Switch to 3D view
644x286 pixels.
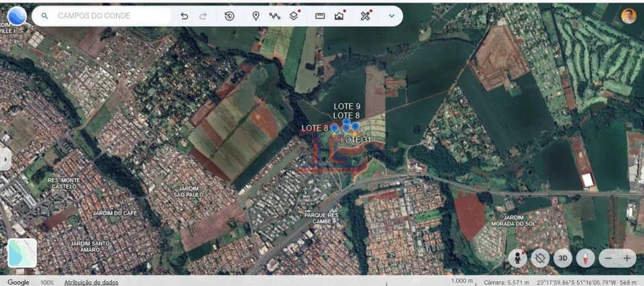(563, 258)
